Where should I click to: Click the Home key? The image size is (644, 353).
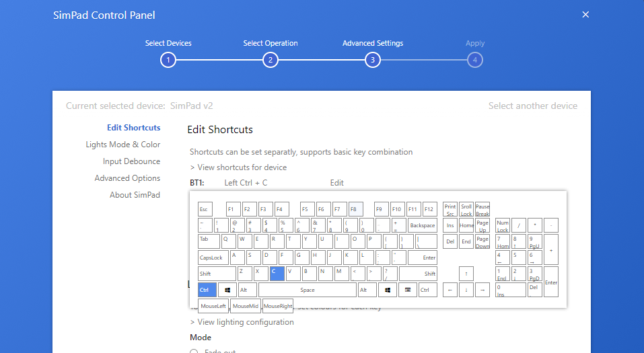(466, 225)
